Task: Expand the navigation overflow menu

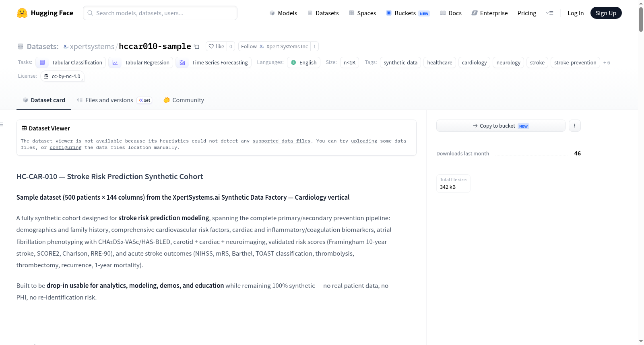Action: [549, 13]
